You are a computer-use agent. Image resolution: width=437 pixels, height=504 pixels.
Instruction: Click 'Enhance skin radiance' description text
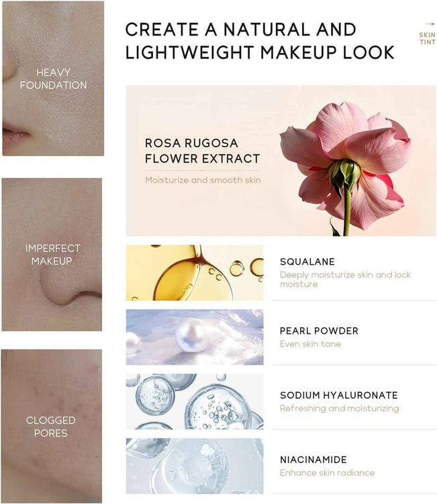(x=327, y=473)
